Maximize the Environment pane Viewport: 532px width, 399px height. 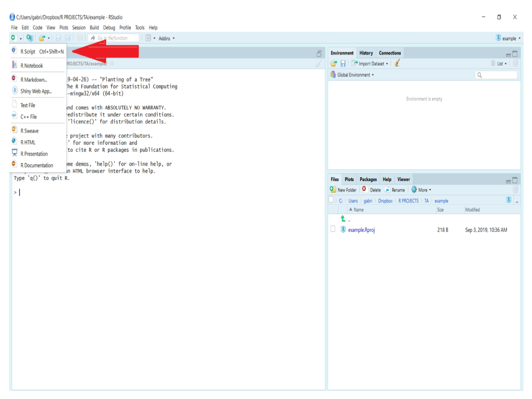click(x=515, y=54)
